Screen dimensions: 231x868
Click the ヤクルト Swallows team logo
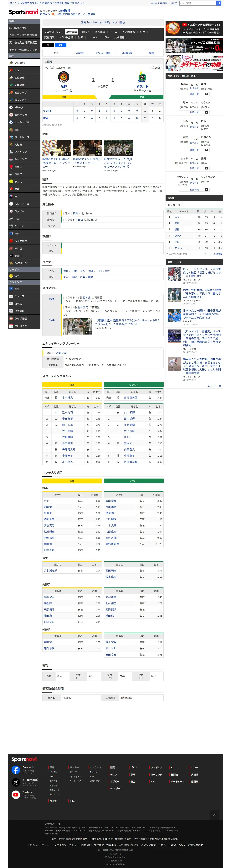point(142,77)
